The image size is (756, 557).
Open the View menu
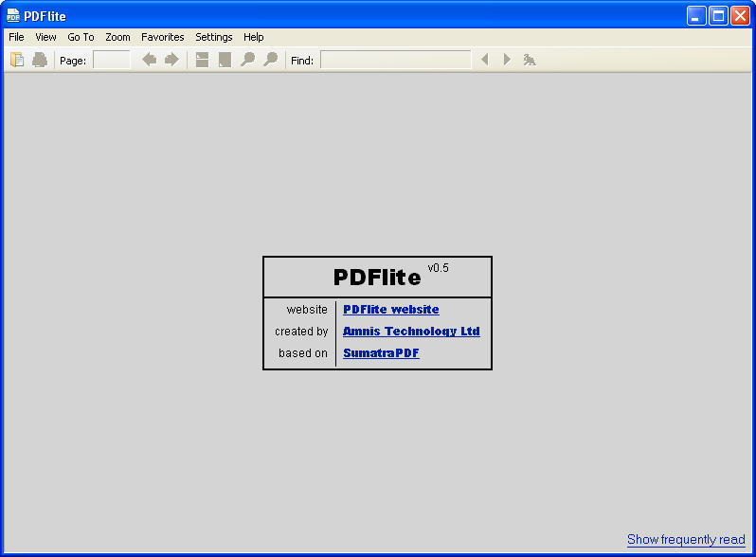click(x=45, y=37)
